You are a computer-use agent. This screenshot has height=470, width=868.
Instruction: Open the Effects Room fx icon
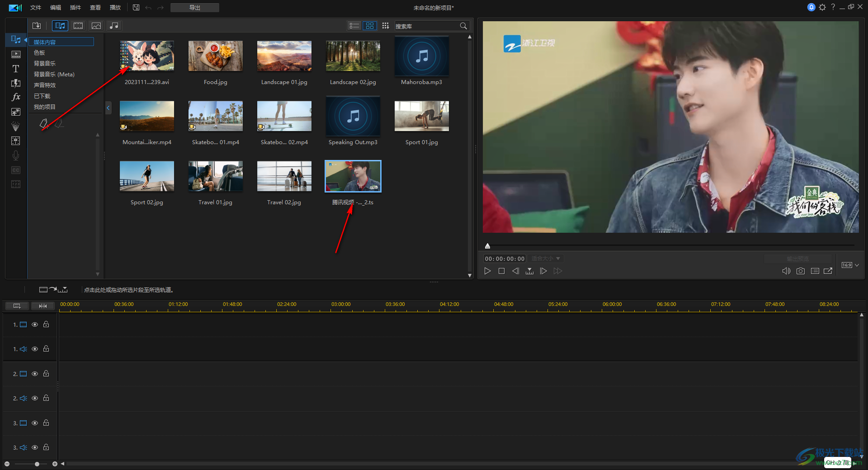pyautogui.click(x=16, y=97)
